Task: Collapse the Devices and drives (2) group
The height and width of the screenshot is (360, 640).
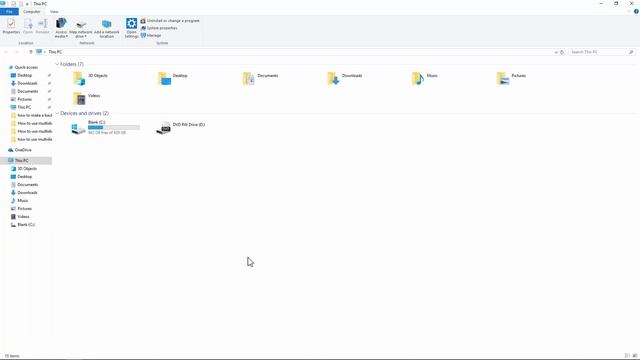Action: [x=57, y=113]
